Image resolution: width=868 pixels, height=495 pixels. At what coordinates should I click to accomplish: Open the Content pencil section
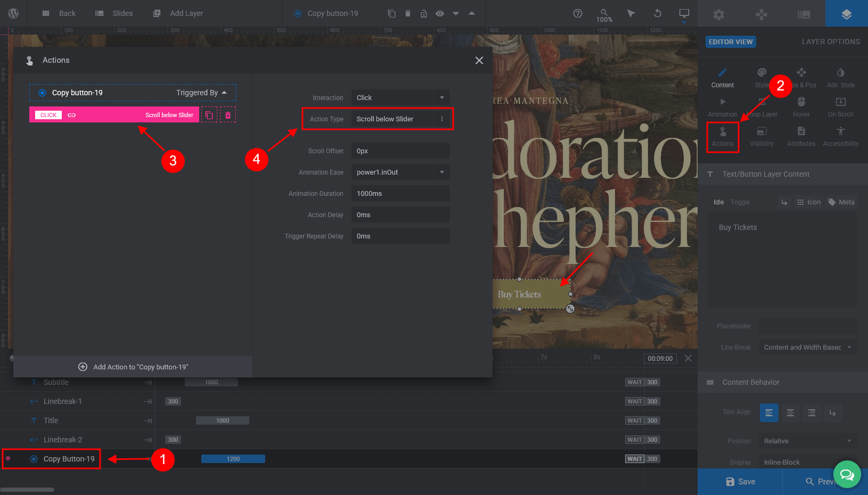pyautogui.click(x=723, y=78)
